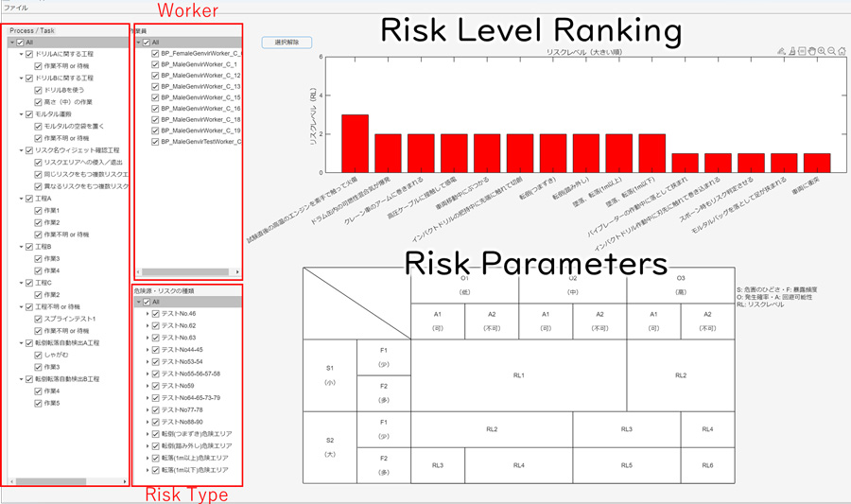The image size is (851, 504).
Task: Click the RL5 cell in the risk table
Action: click(626, 465)
